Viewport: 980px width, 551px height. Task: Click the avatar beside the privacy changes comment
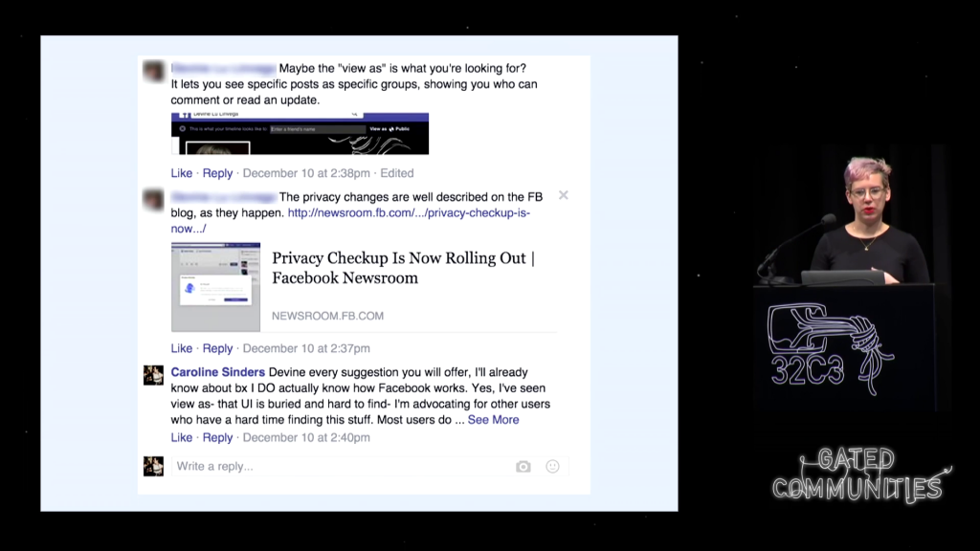click(154, 200)
